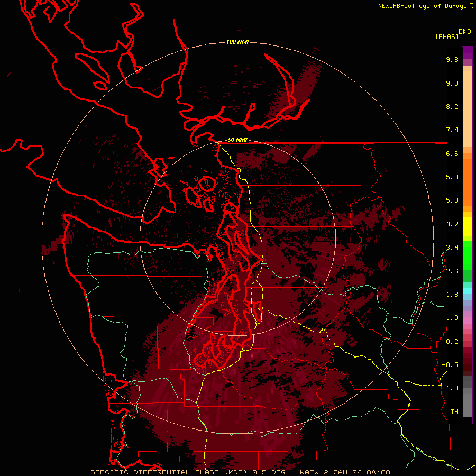Click the -0.5 value on the color scale
The width and height of the screenshot is (476, 476).
(x=450, y=365)
